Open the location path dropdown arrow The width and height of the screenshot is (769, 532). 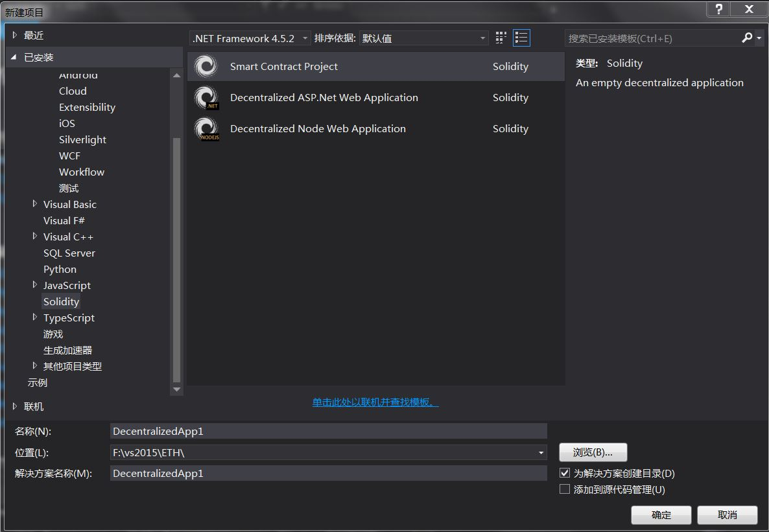(x=541, y=452)
